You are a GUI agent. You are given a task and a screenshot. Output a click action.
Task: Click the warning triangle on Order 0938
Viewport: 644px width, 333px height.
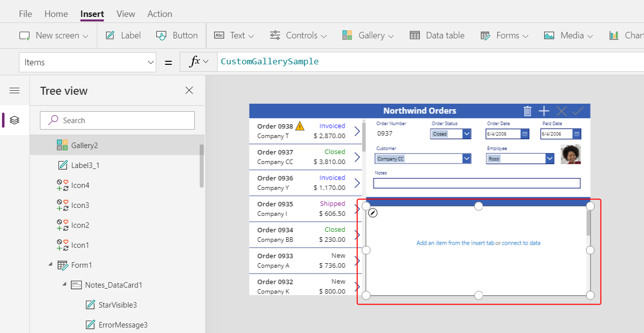pyautogui.click(x=300, y=126)
